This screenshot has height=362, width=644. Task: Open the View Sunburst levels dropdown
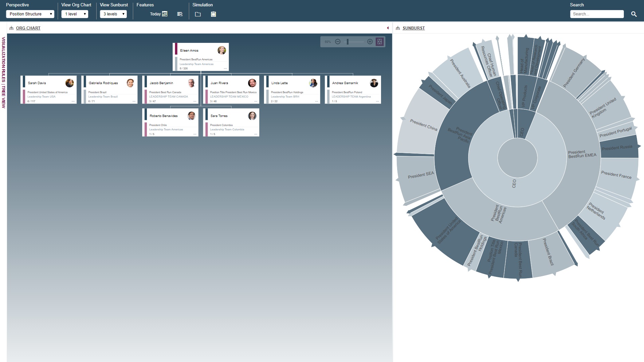click(113, 14)
